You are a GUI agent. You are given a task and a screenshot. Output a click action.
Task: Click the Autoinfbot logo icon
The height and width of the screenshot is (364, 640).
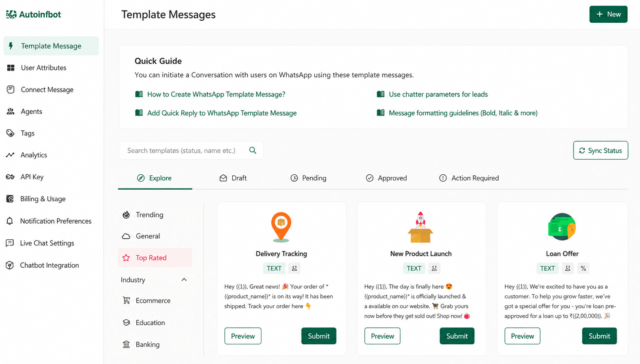pos(11,15)
